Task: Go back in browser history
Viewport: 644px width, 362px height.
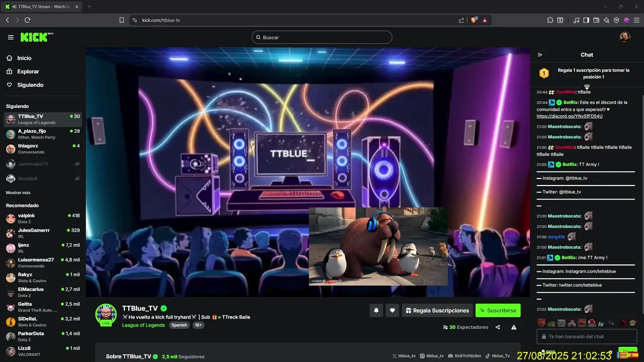Action: tap(7, 20)
